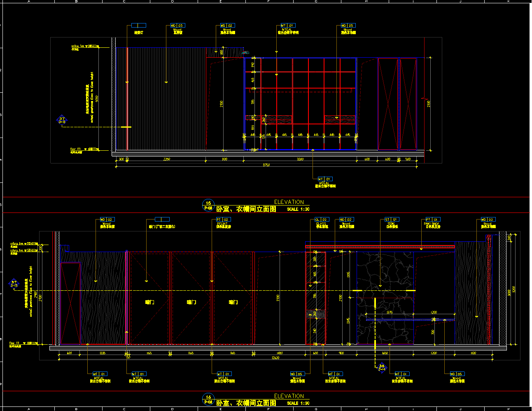Select the ST 01 stone tag

(391, 220)
